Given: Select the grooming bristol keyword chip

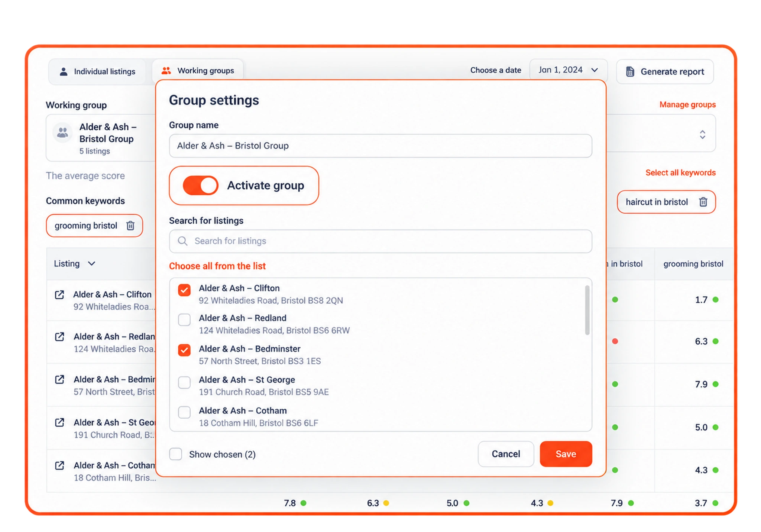Looking at the screenshot, I should pyautogui.click(x=94, y=226).
